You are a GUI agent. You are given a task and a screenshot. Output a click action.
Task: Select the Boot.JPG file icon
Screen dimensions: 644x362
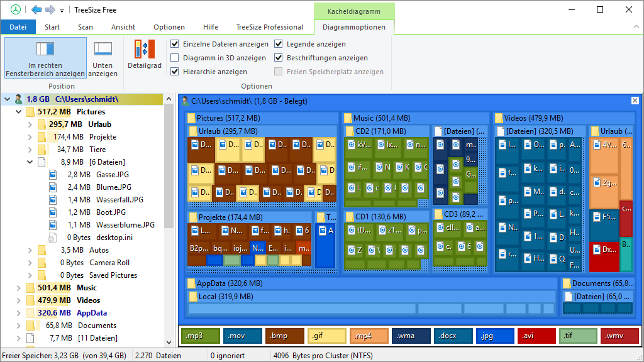(x=53, y=212)
